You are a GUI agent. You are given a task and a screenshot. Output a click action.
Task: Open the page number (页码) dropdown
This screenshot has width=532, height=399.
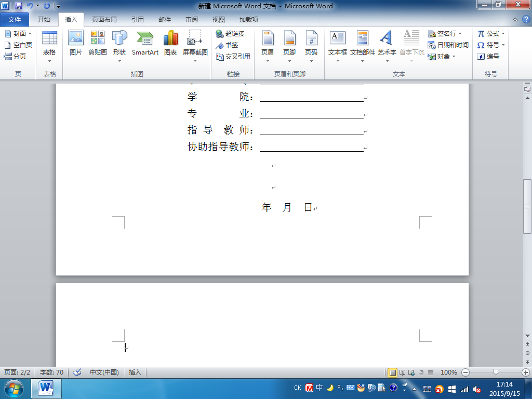[x=311, y=46]
